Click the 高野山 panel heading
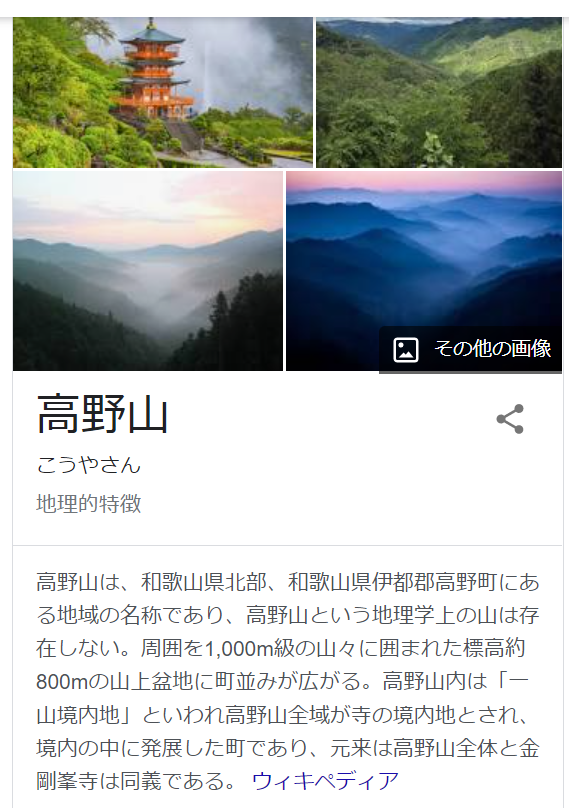This screenshot has height=808, width=569. pos(103,414)
